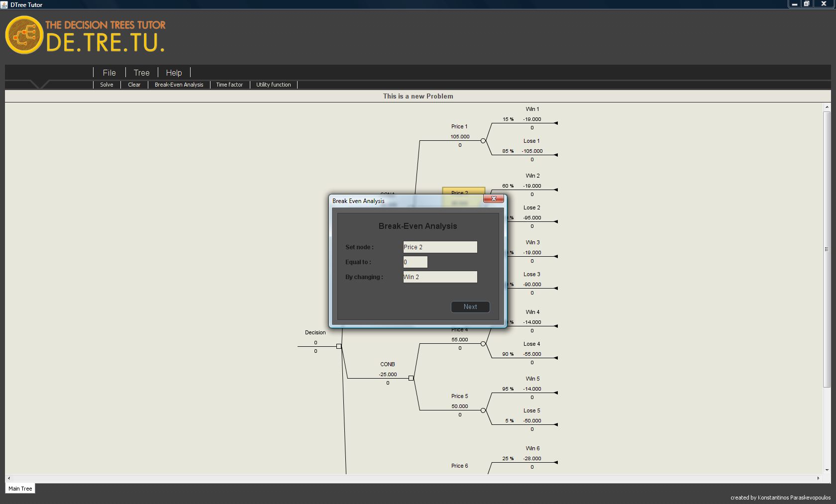Click the vertical scrollbar down arrow
This screenshot has height=504, width=836.
827,470
